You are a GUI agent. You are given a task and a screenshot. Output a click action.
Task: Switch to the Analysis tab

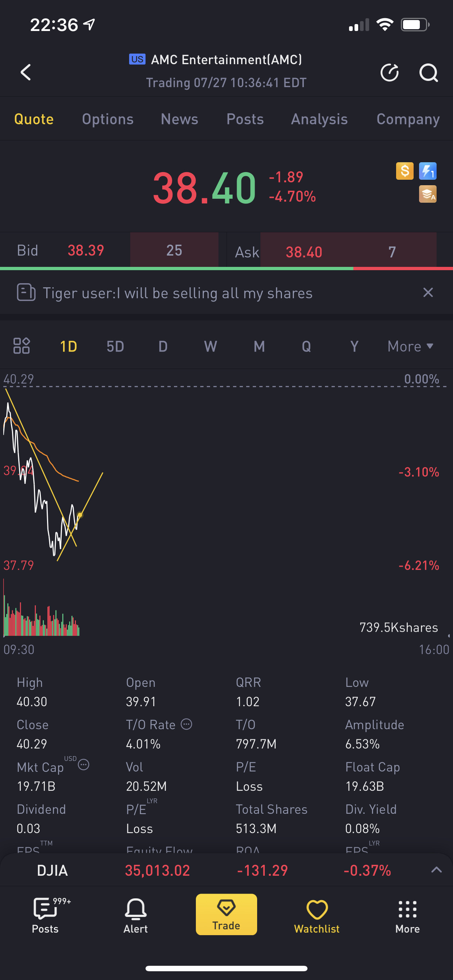(319, 119)
